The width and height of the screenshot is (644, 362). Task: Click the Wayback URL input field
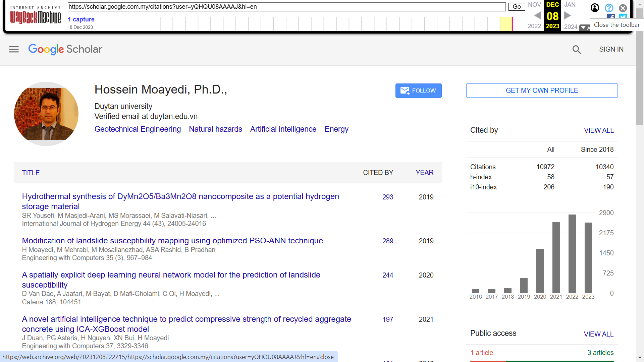tap(286, 7)
